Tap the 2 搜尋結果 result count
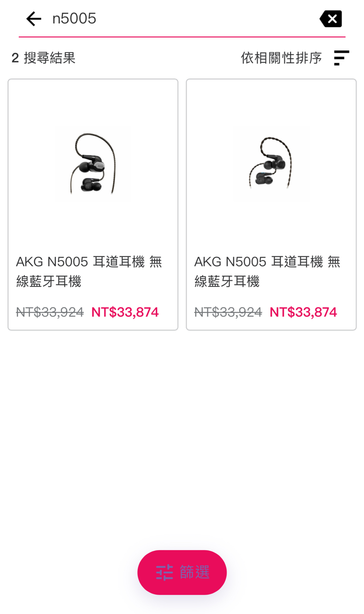 pos(44,58)
